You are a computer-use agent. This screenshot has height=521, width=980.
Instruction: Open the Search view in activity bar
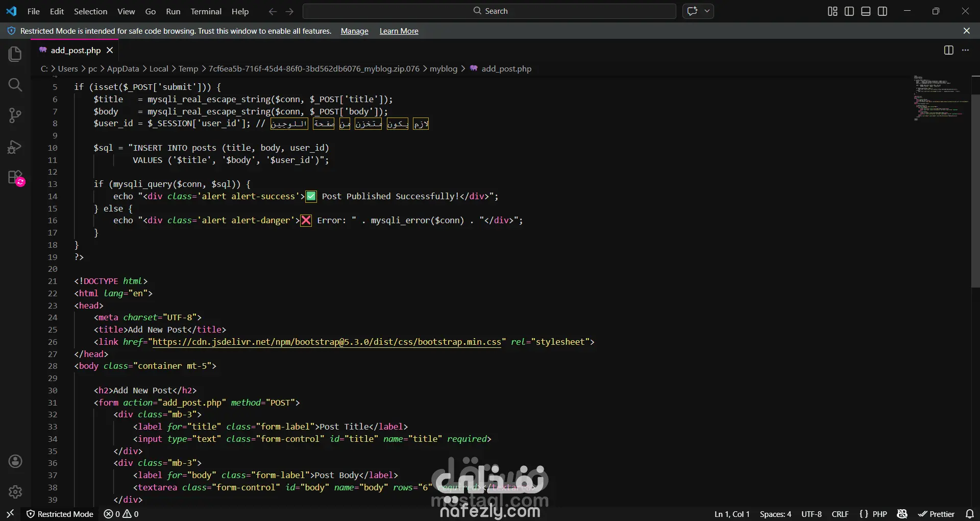point(15,84)
